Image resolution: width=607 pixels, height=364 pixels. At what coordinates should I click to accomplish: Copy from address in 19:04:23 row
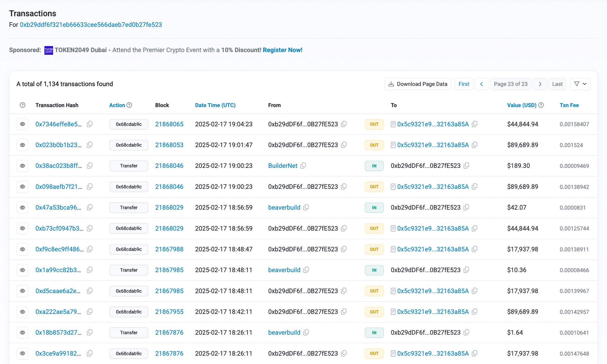tap(344, 124)
